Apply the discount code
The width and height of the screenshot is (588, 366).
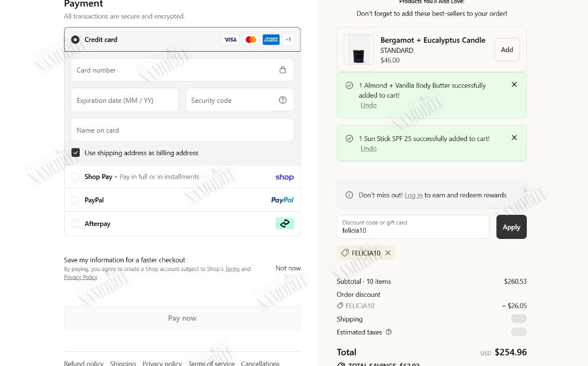(511, 227)
